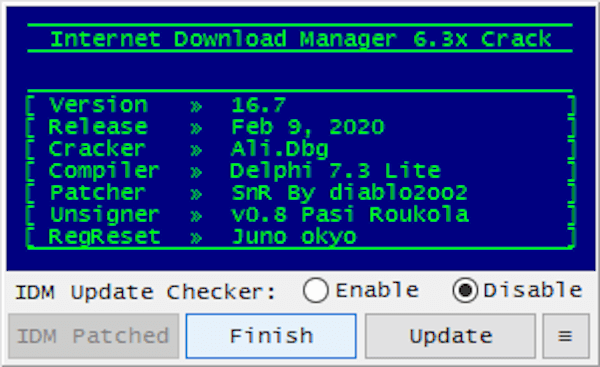
Task: Click the RegReset row label
Action: (x=104, y=237)
